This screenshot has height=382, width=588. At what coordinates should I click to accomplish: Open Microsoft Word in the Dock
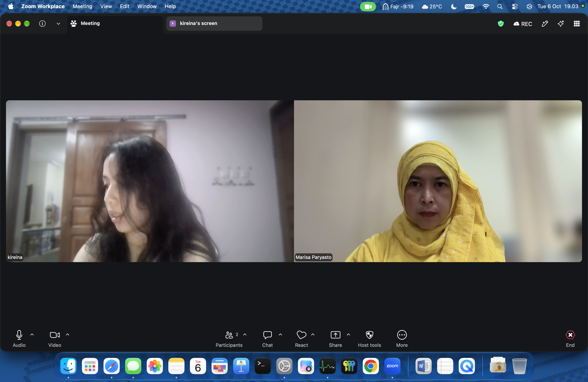[423, 366]
